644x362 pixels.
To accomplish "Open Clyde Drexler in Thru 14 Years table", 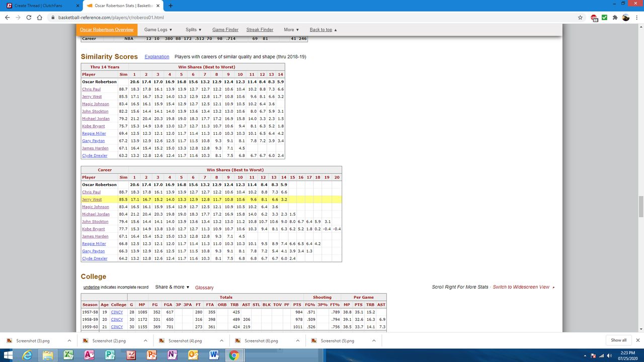I will click(95, 155).
